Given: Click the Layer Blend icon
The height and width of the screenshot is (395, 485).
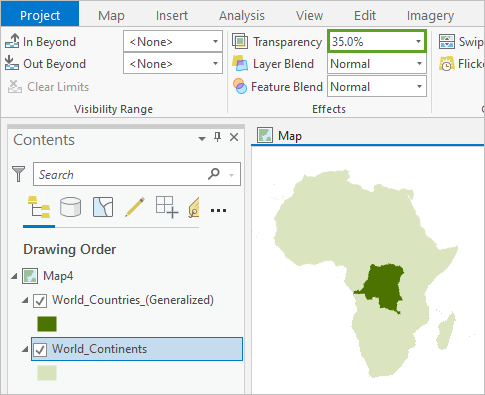Looking at the screenshot, I should pyautogui.click(x=240, y=63).
